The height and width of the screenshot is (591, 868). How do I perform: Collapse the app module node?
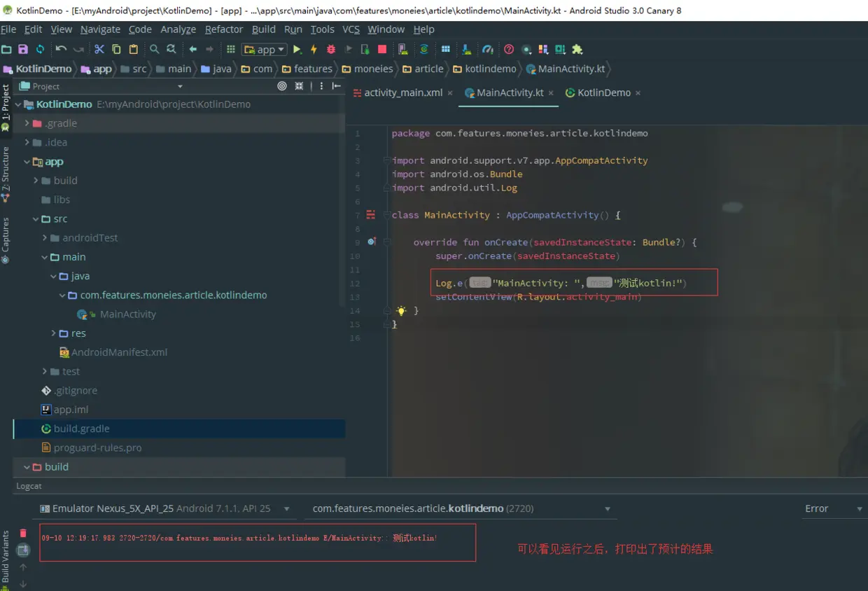point(27,162)
